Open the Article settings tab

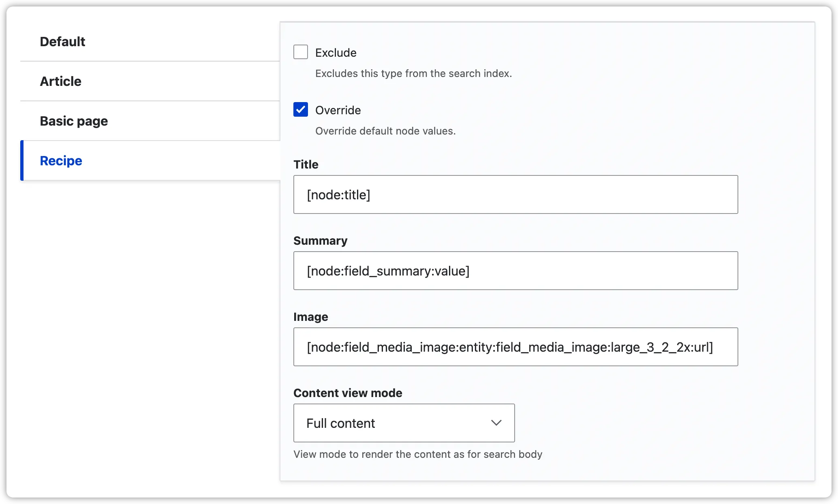coord(60,81)
